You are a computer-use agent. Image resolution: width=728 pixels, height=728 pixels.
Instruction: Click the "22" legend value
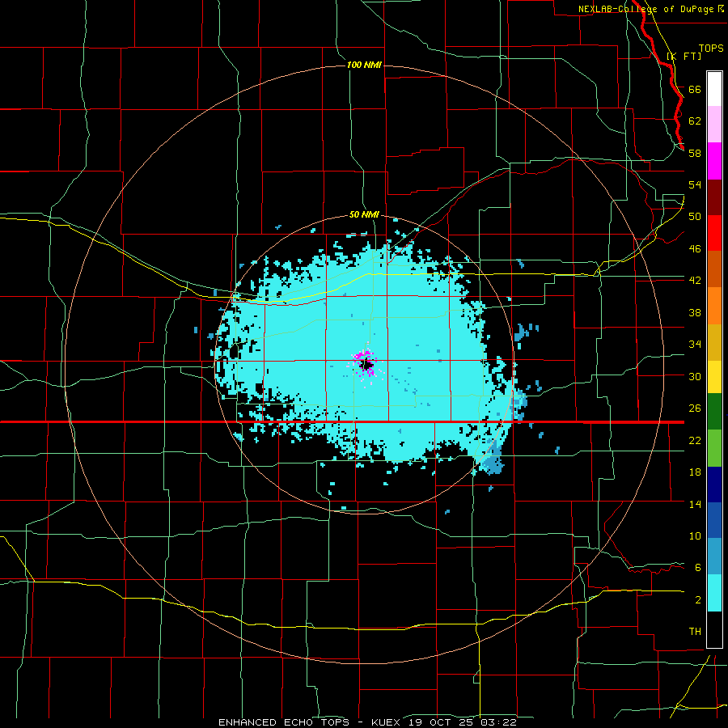[x=695, y=440]
